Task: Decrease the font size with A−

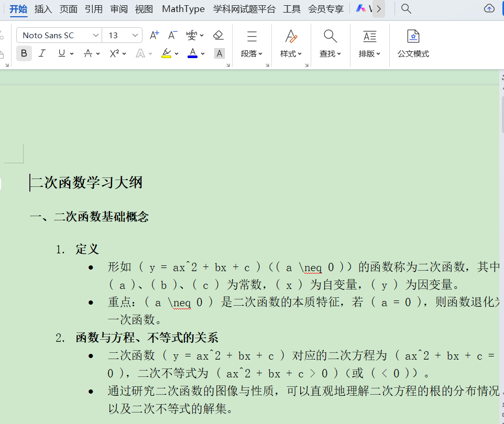Action: coord(172,35)
